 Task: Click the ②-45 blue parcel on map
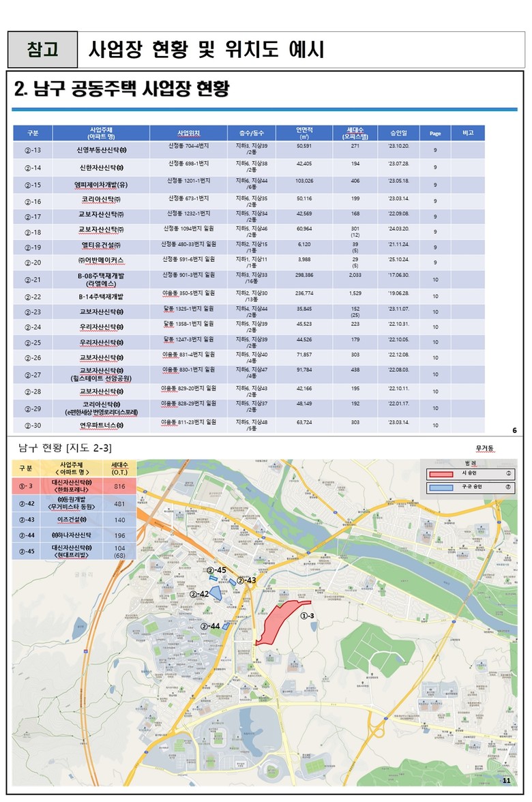[x=213, y=578]
